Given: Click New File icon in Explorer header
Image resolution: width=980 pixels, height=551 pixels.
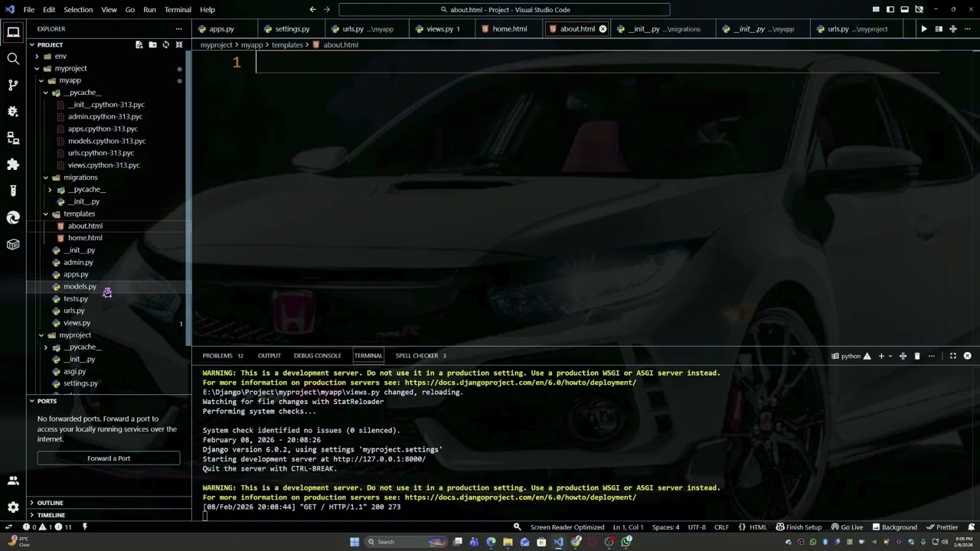Looking at the screenshot, I should coord(139,44).
